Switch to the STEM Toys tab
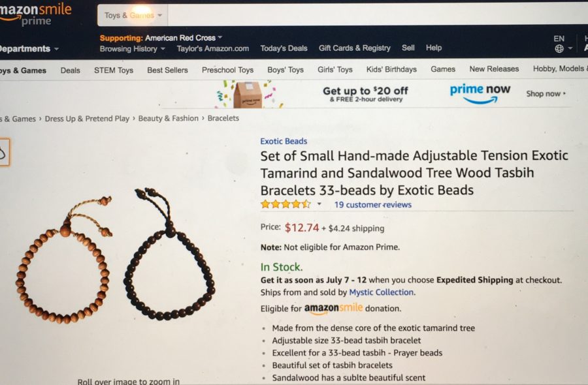 coord(114,70)
